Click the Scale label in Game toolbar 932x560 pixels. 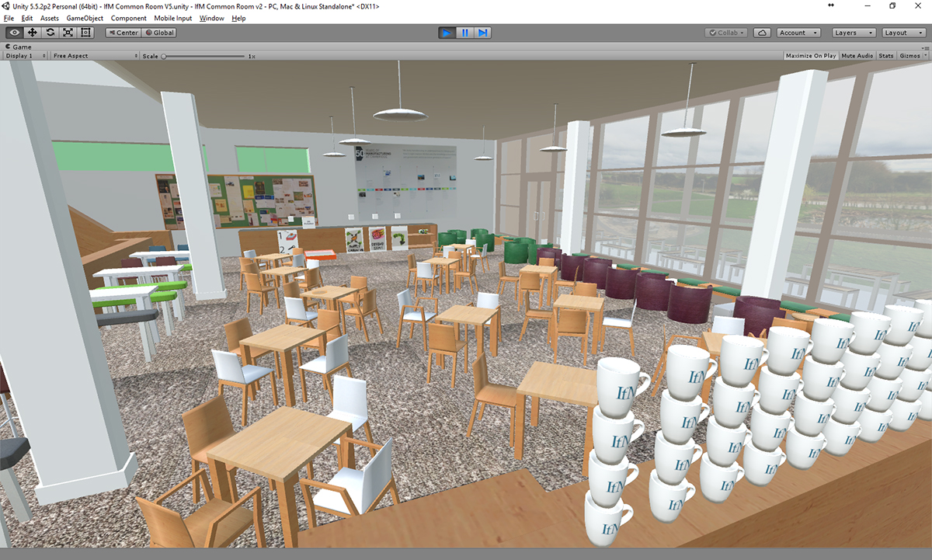pos(150,56)
